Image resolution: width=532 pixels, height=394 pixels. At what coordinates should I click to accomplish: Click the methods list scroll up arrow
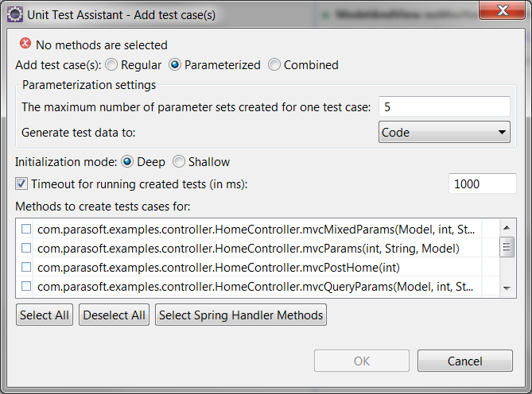[x=507, y=228]
